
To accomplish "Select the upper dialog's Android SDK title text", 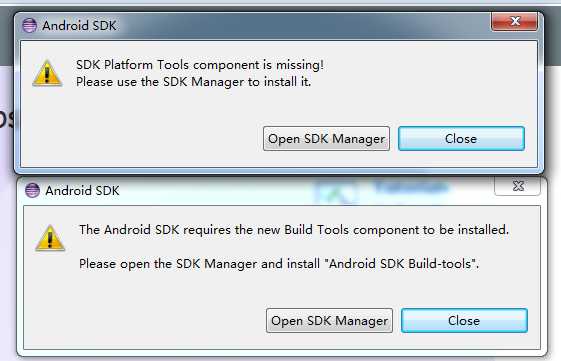I will coord(79,26).
